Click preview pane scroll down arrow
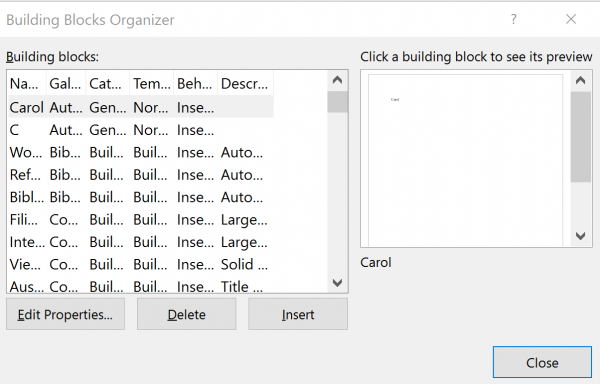The height and width of the screenshot is (384, 600). 580,236
